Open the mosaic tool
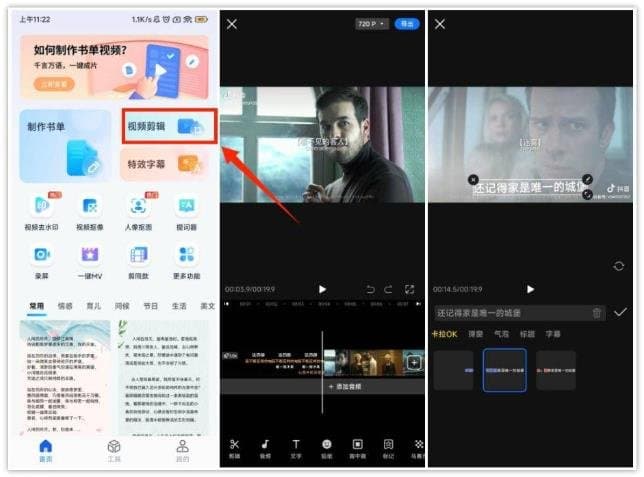This screenshot has width=644, height=477. pyautogui.click(x=418, y=448)
